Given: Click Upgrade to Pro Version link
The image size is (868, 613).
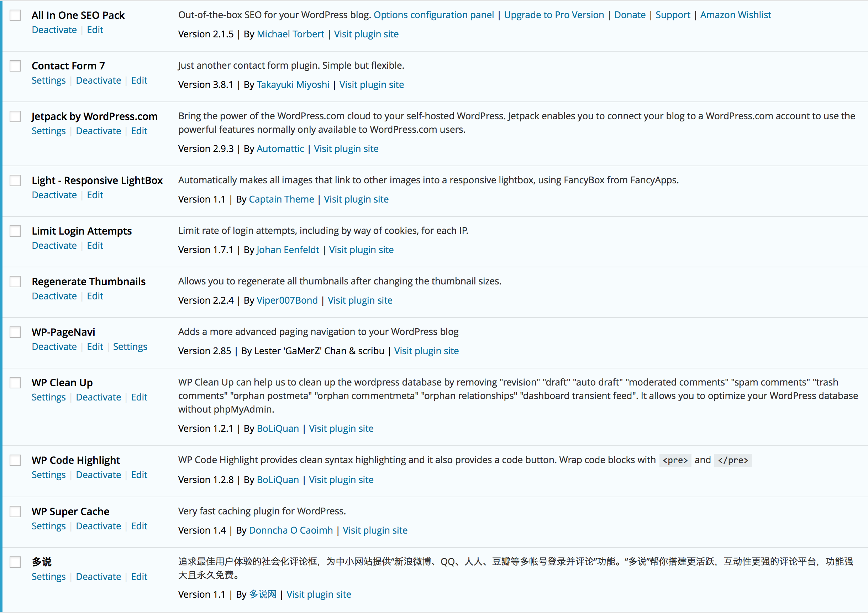Looking at the screenshot, I should pos(554,15).
